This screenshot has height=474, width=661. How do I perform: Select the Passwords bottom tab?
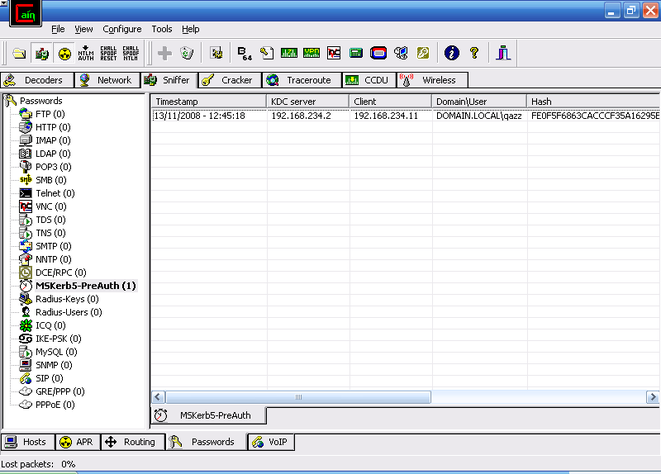click(x=206, y=442)
